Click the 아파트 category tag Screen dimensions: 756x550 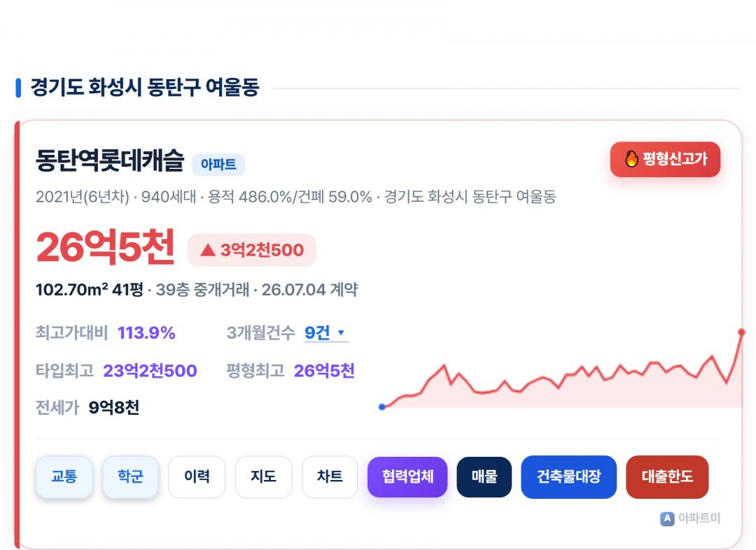tap(218, 165)
